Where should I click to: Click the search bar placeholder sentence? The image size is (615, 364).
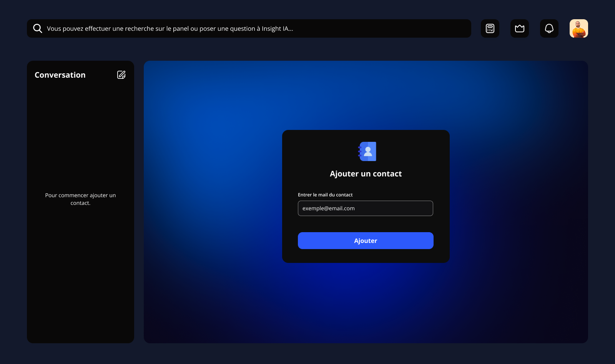[170, 28]
